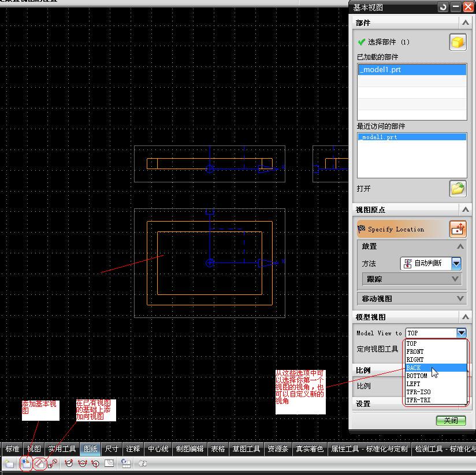Click the greyed icon at the toolbar end
This screenshot has width=476, height=475.
pyautogui.click(x=142, y=463)
